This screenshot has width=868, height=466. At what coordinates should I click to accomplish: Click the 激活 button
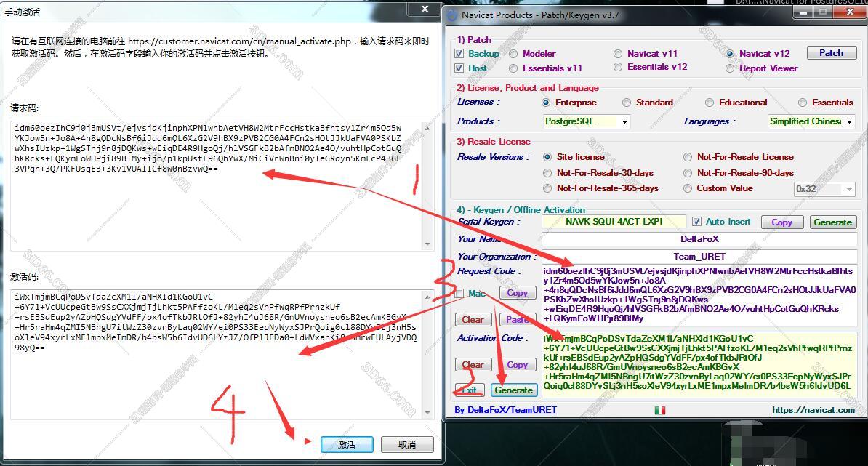(x=347, y=444)
